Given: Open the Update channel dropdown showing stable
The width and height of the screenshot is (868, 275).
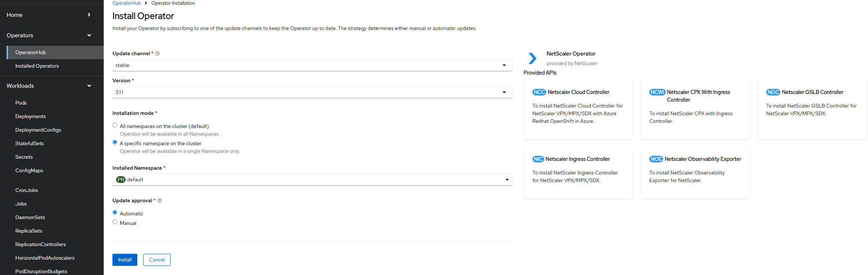Looking at the screenshot, I should click(x=312, y=65).
